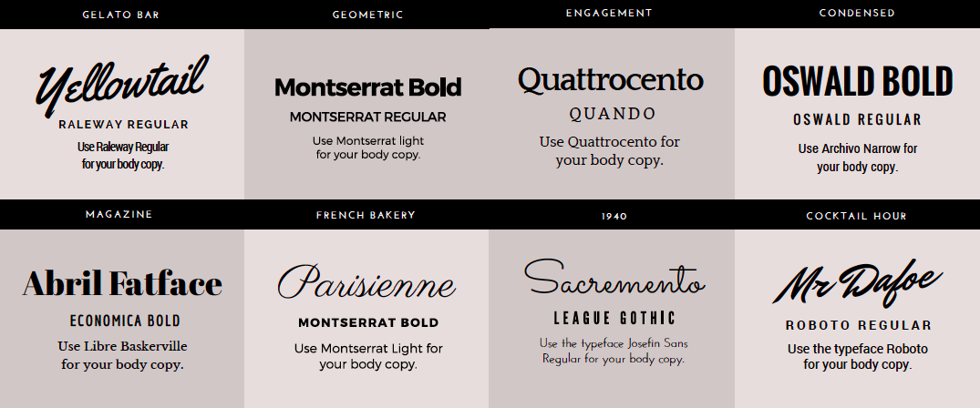Open the ENGAGEMENT header label
The image size is (980, 408).
tap(609, 13)
